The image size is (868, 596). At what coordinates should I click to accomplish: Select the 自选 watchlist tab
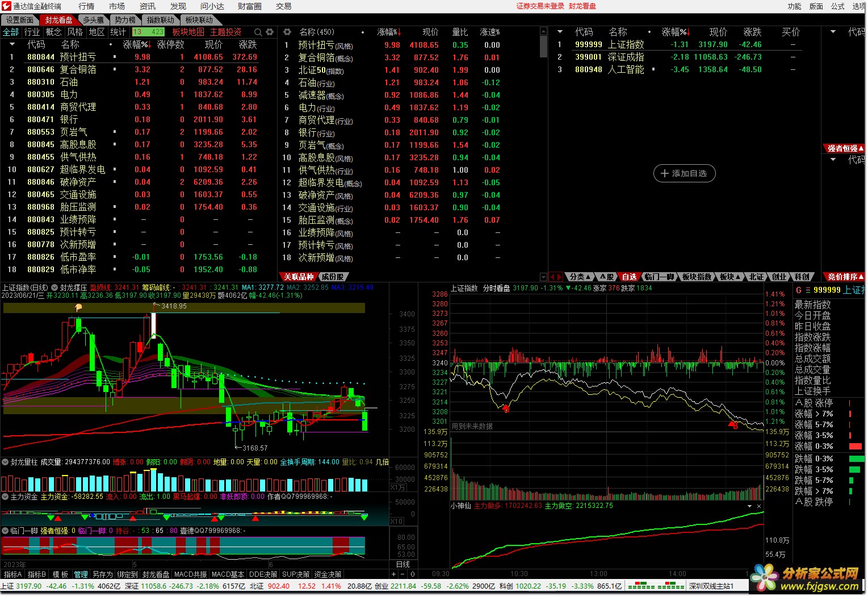click(629, 277)
